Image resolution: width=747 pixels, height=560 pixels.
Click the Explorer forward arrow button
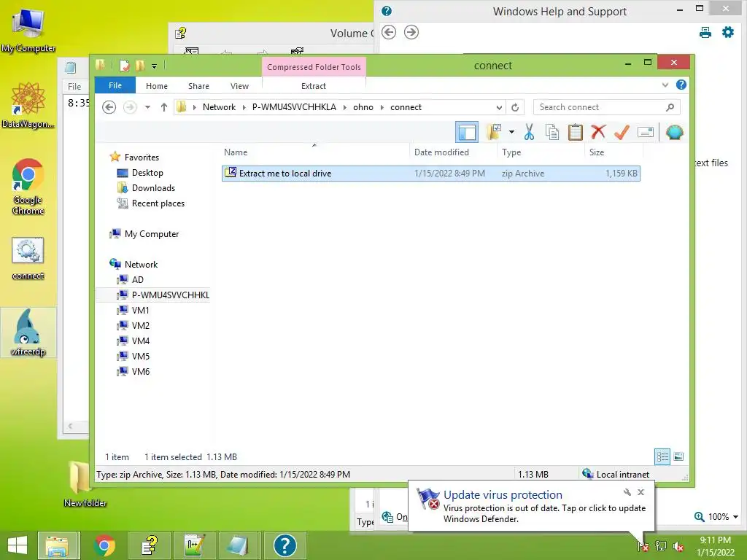[x=130, y=107]
